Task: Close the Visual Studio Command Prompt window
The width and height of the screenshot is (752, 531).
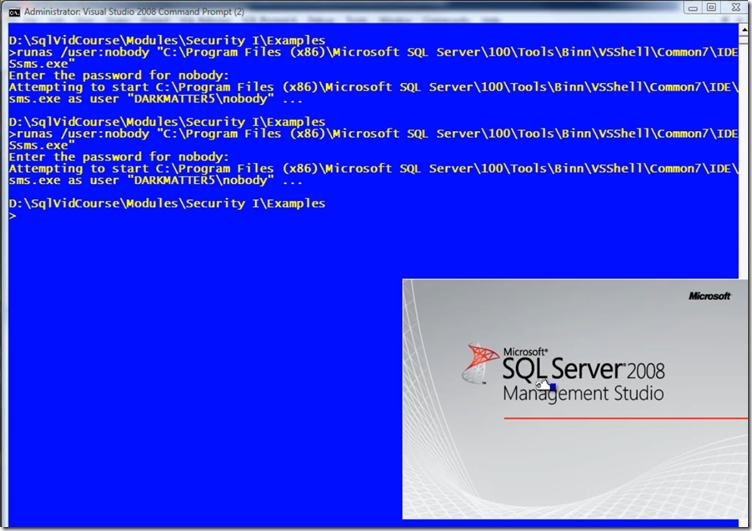Action: [736, 7]
